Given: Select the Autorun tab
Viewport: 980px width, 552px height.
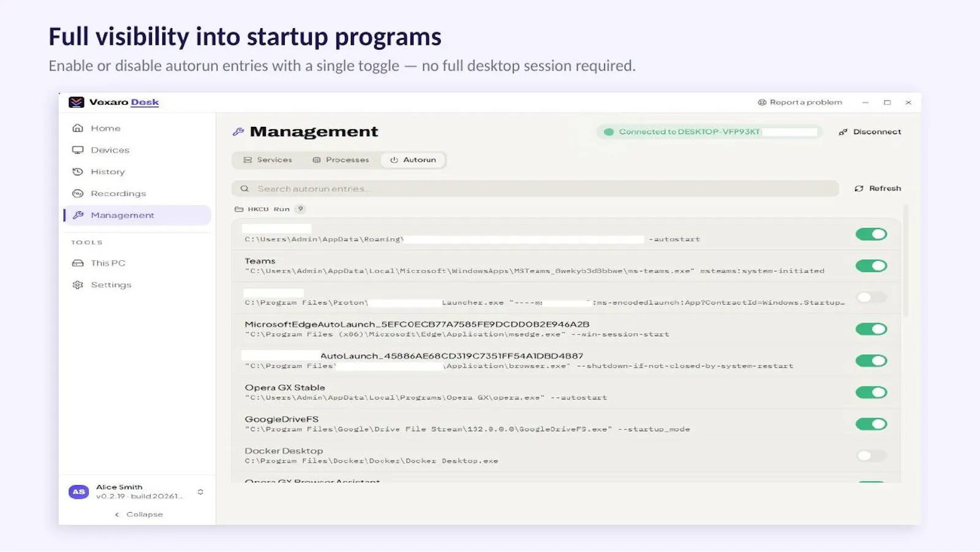Looking at the screenshot, I should (x=413, y=160).
